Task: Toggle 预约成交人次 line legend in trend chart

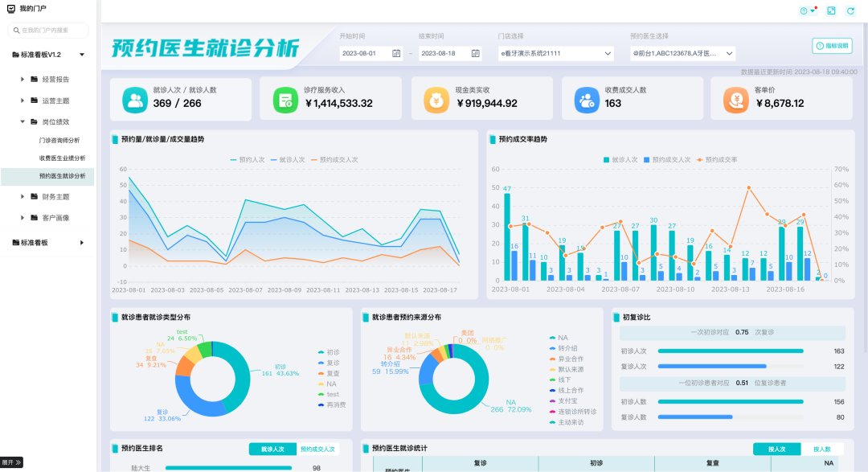Action: [334, 159]
